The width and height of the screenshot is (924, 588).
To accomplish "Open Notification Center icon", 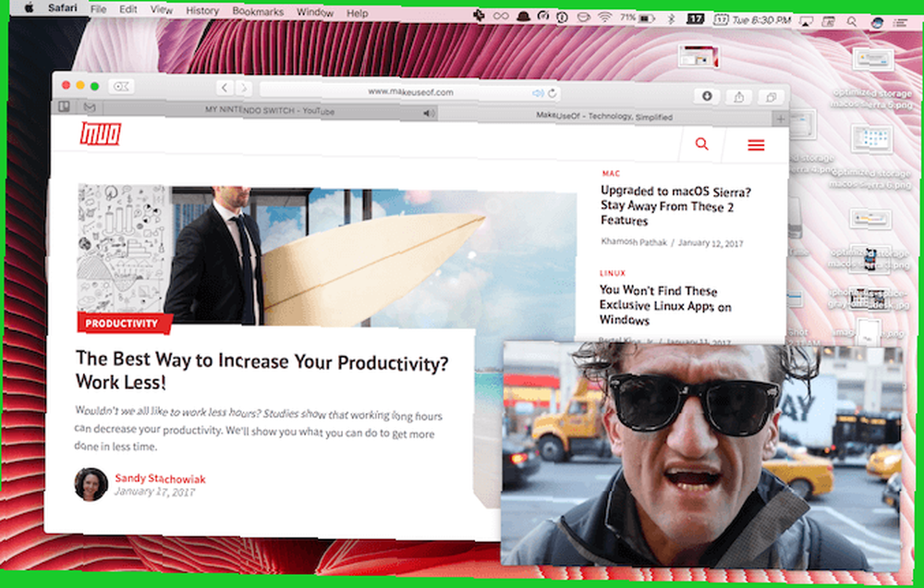I will tap(900, 23).
